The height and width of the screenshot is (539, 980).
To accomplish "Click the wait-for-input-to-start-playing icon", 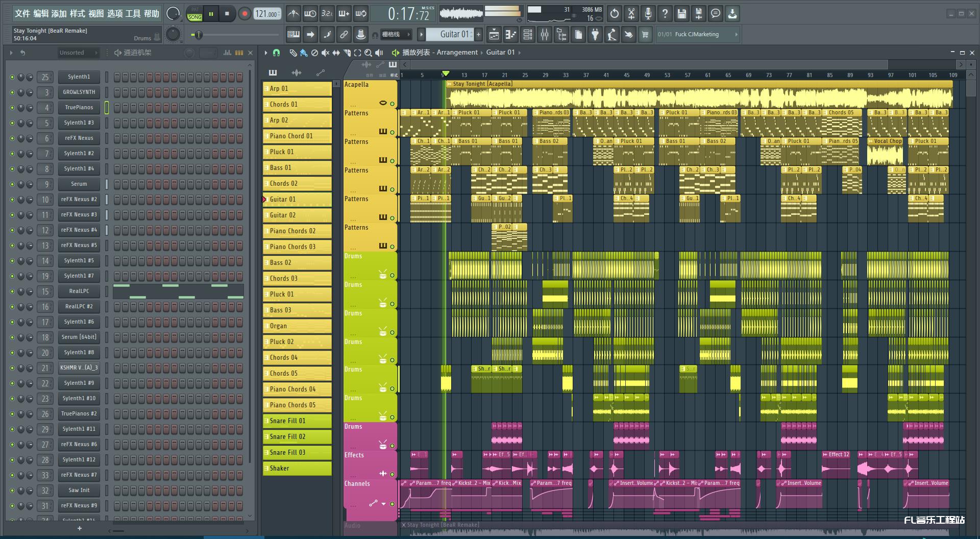I will coord(310,14).
